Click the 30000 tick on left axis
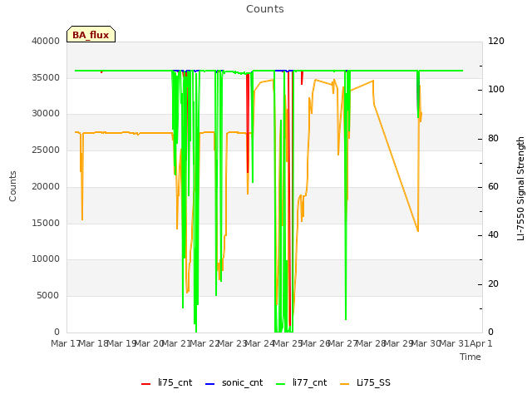 [x=46, y=113]
